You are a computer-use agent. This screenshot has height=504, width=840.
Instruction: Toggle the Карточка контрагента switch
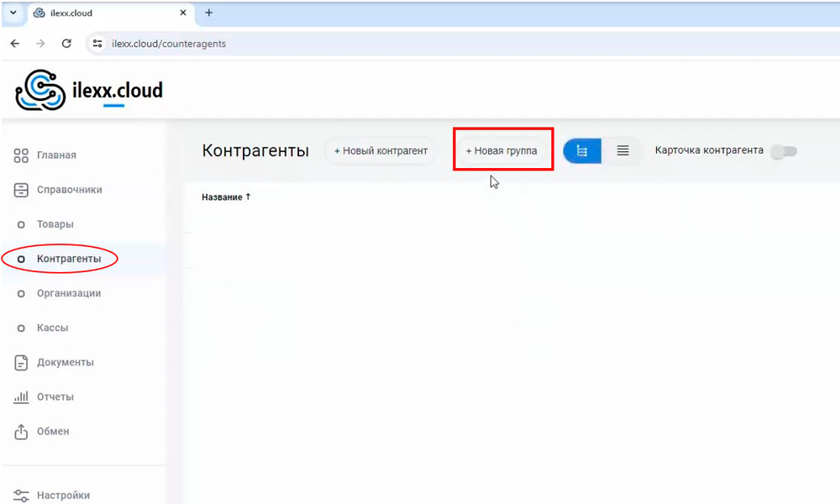(x=784, y=151)
